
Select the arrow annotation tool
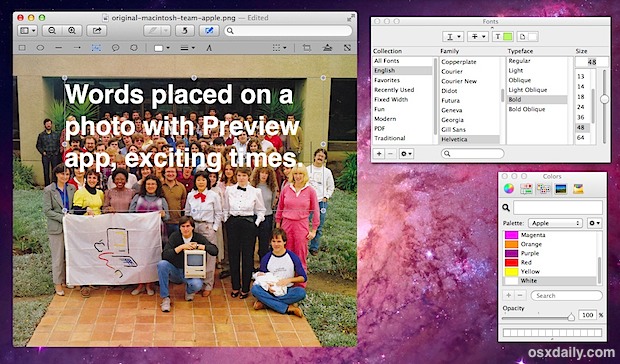point(78,48)
